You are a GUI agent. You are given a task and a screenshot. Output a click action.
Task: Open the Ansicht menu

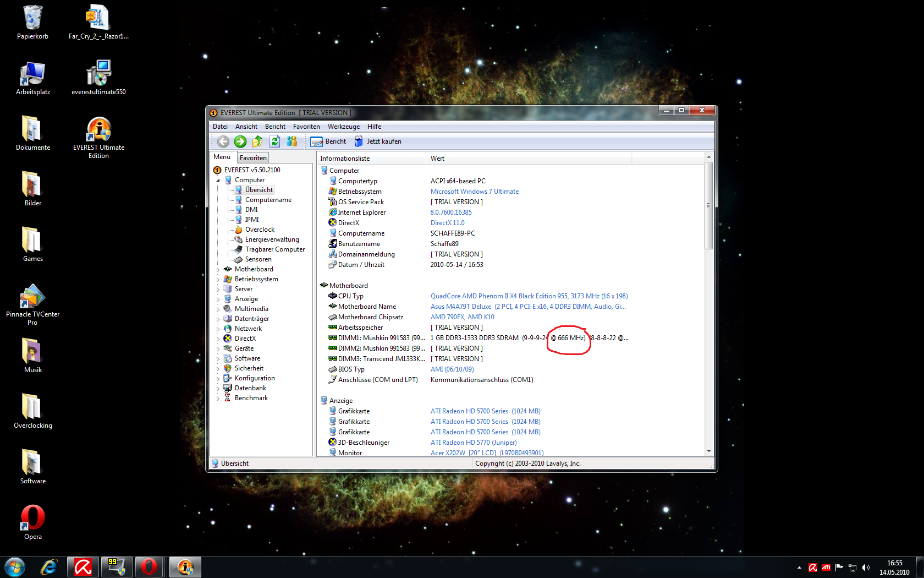[246, 127]
